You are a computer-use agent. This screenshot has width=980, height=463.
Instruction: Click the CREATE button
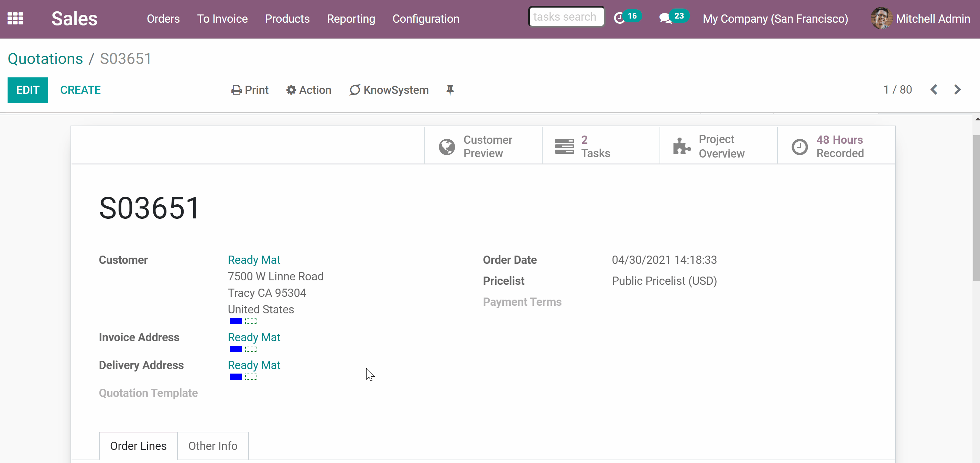[x=80, y=90]
